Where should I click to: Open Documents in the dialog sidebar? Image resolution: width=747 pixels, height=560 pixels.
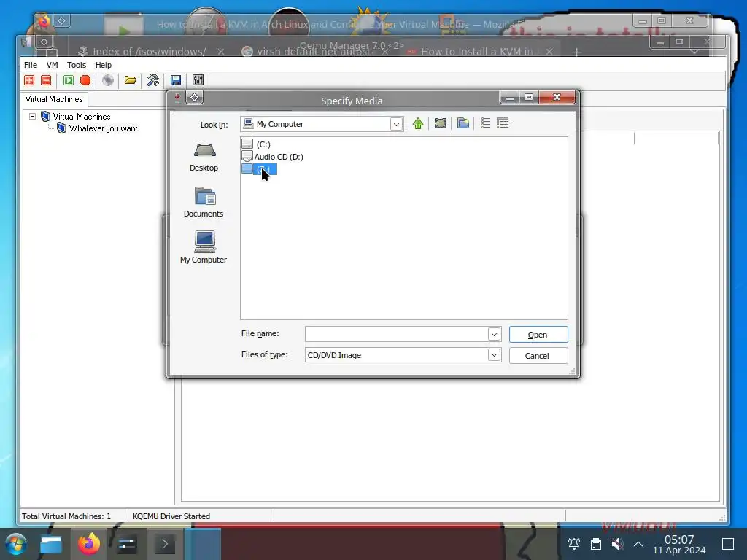pyautogui.click(x=204, y=203)
